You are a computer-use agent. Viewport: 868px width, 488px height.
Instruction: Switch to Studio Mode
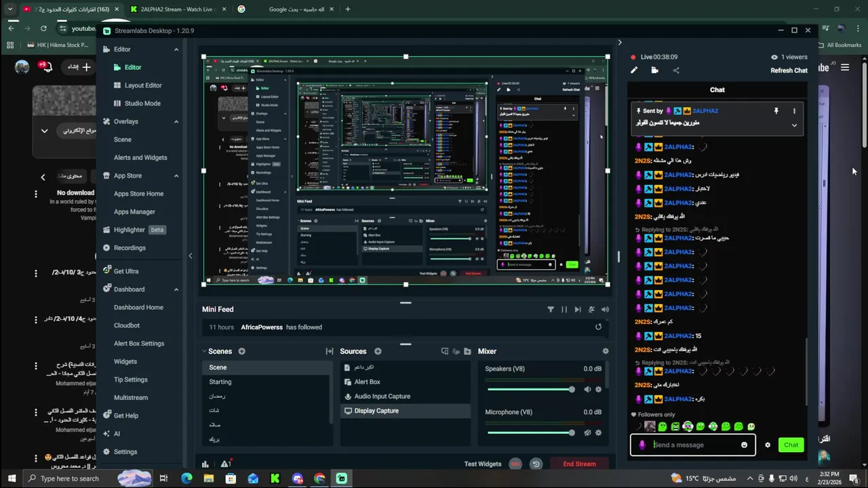point(142,104)
